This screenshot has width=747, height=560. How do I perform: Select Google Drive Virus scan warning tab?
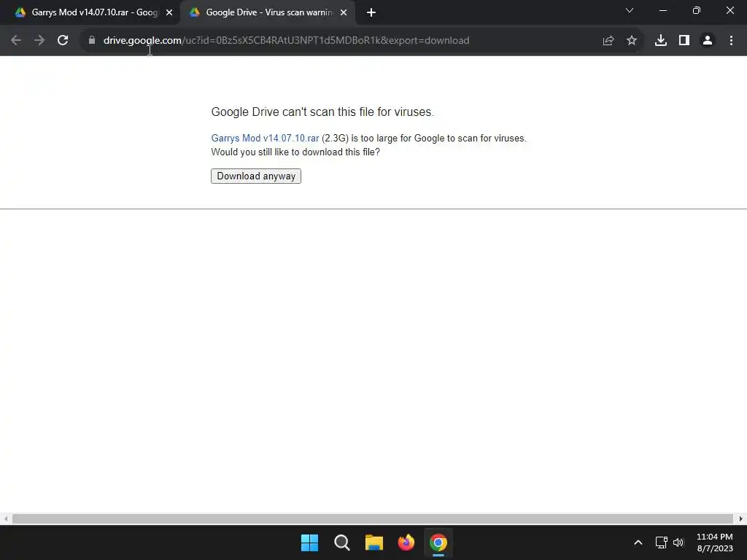click(268, 12)
